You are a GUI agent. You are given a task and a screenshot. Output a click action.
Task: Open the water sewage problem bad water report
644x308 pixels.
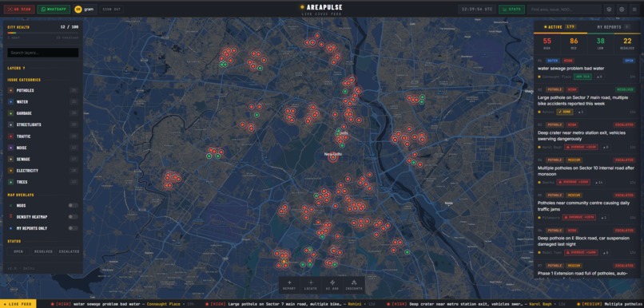(587, 69)
